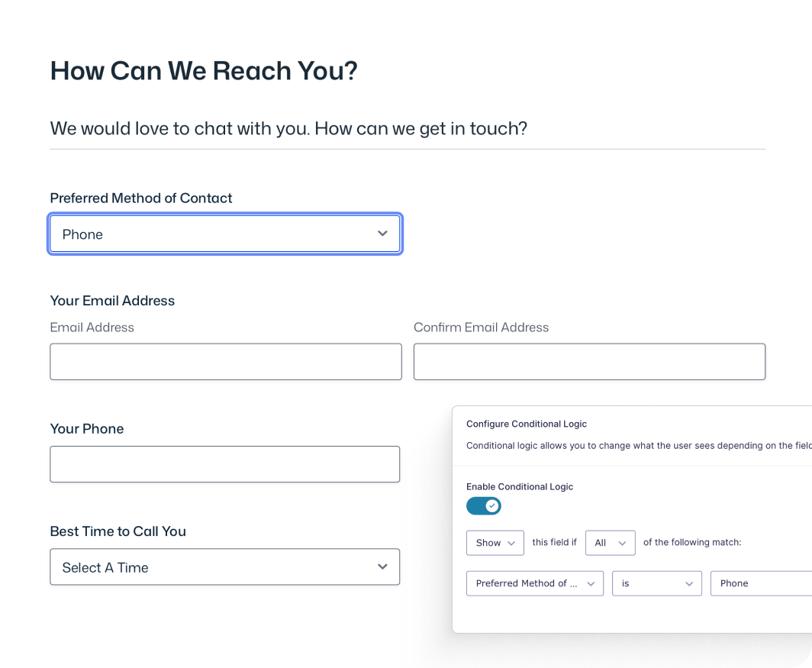The width and height of the screenshot is (812, 668).
Task: Click the Configure Conditional Logic panel title
Action: (527, 424)
